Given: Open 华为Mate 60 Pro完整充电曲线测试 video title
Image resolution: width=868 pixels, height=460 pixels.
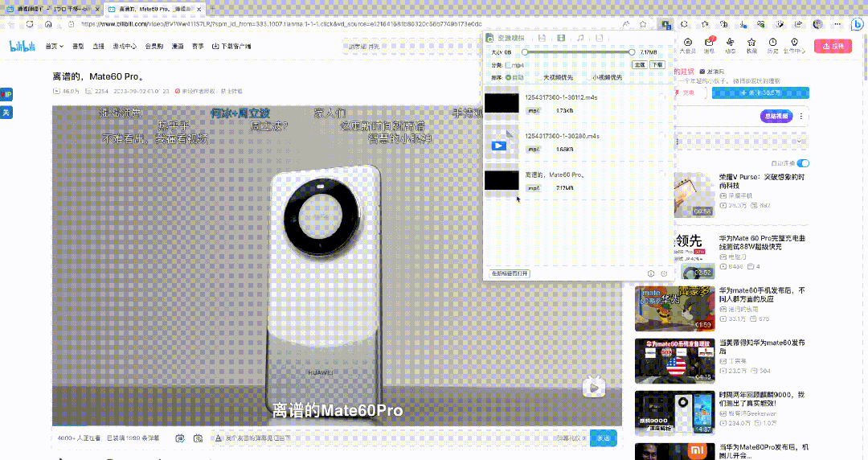Looking at the screenshot, I should [x=762, y=243].
